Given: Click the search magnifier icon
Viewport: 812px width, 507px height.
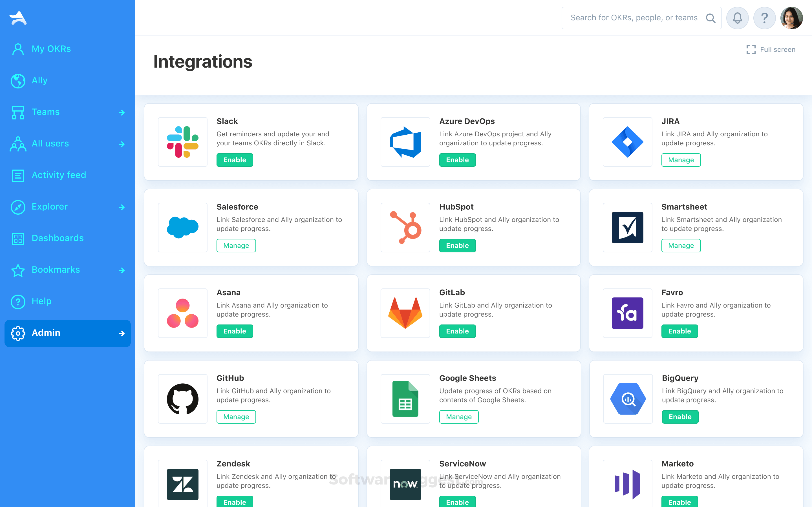Looking at the screenshot, I should [711, 18].
